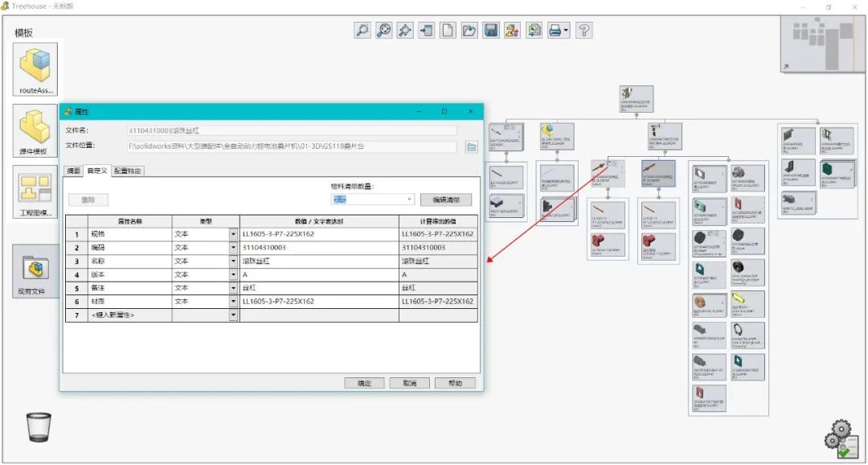Click the Zoom to Fit magnifier icon
868x465 pixels.
[x=383, y=30]
